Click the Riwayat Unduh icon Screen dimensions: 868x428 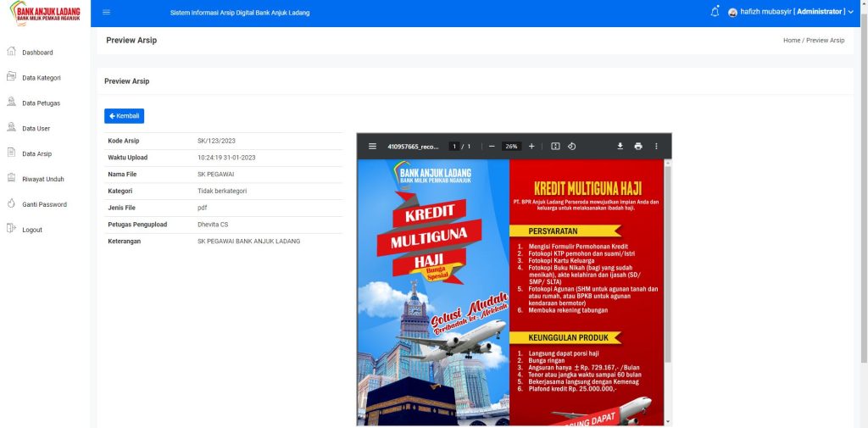[11, 178]
